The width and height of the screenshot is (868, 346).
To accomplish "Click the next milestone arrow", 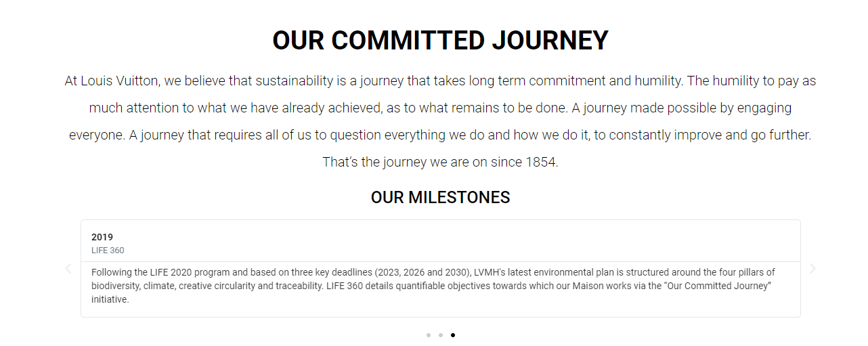I will (813, 269).
